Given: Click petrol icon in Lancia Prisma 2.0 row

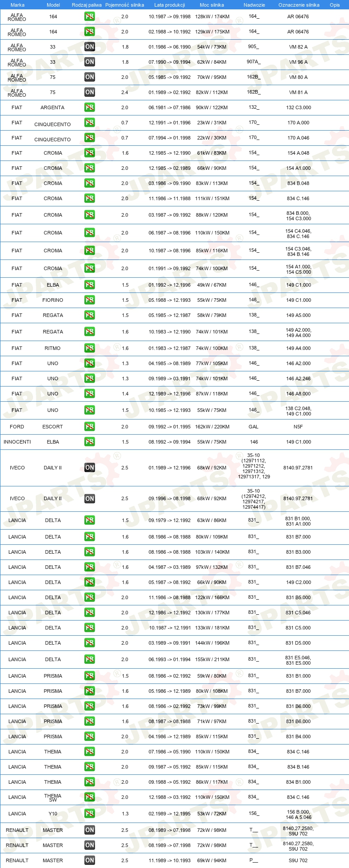Looking at the screenshot, I should click(x=90, y=736).
